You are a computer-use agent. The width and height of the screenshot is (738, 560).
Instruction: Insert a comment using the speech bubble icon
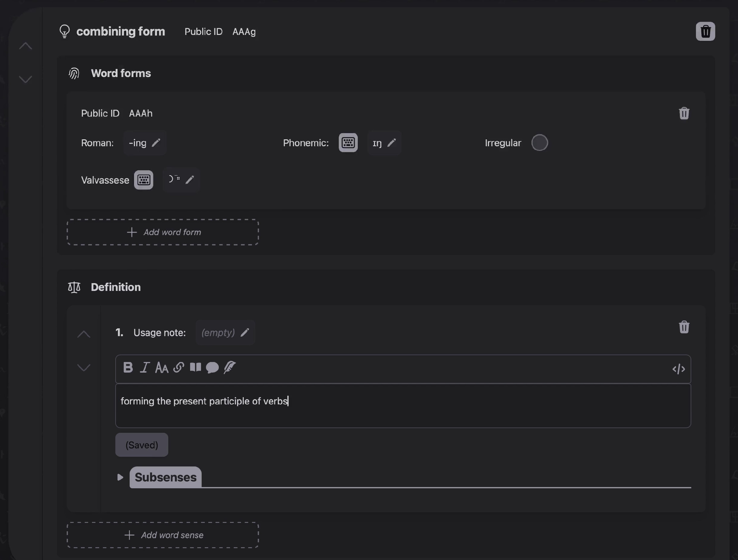[213, 367]
